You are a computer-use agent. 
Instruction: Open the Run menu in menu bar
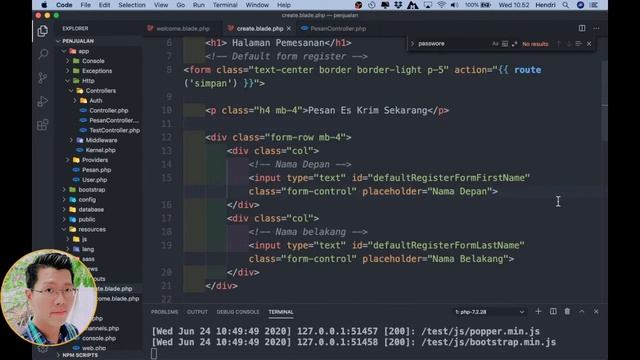(199, 5)
